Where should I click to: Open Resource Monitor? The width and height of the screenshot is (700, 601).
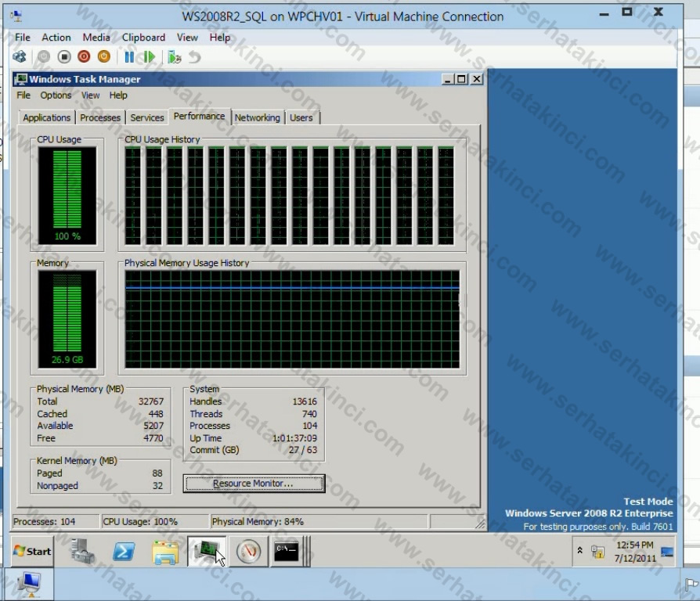click(x=254, y=484)
